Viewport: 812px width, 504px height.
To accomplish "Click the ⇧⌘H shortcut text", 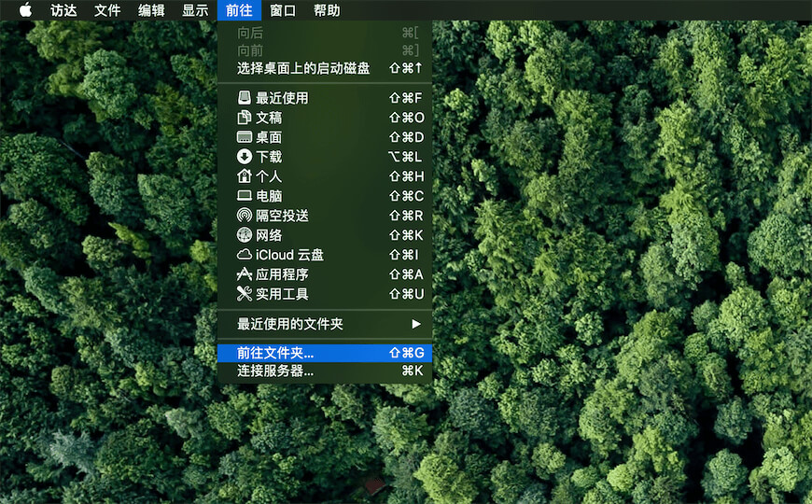I will tap(407, 176).
